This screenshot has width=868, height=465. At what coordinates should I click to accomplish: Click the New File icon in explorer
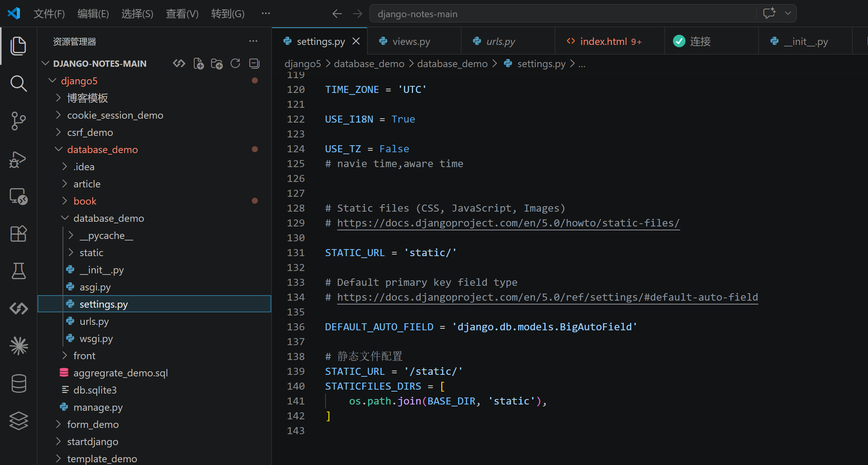tap(199, 64)
